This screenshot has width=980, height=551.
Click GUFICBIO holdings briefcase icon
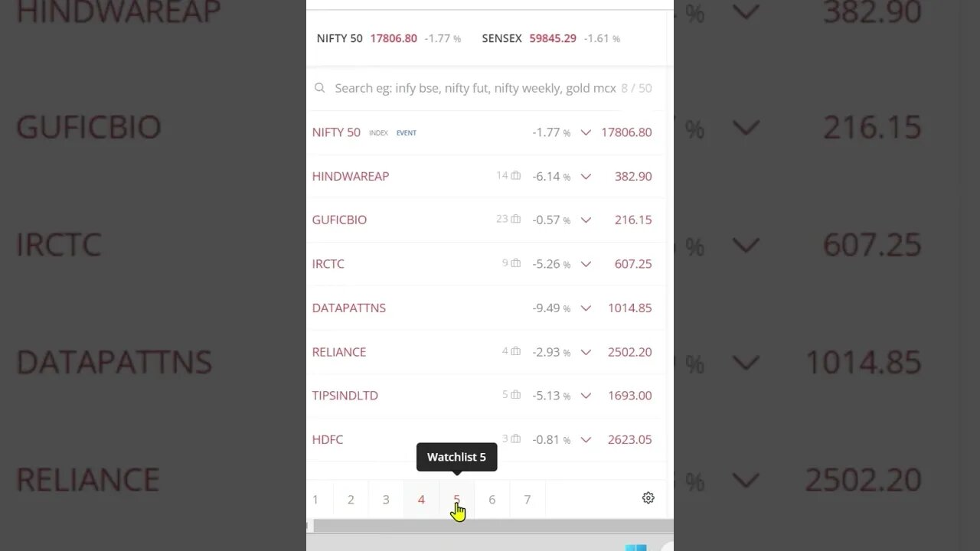[516, 220]
